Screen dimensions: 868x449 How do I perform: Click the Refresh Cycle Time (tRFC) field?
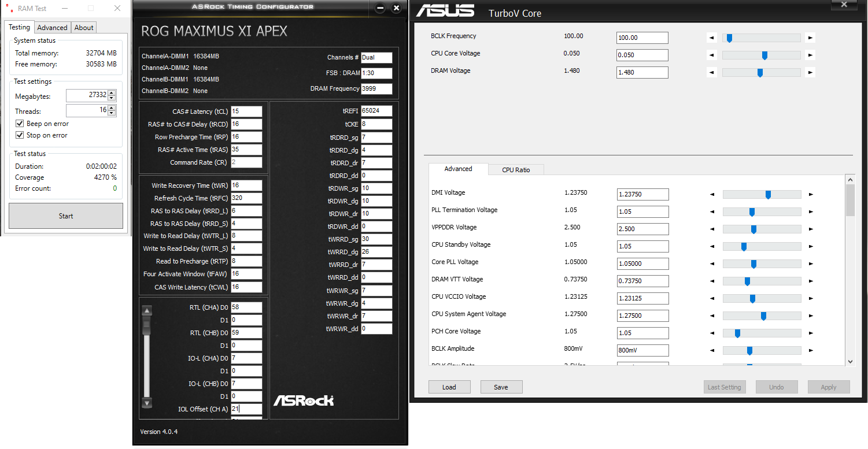click(x=246, y=198)
